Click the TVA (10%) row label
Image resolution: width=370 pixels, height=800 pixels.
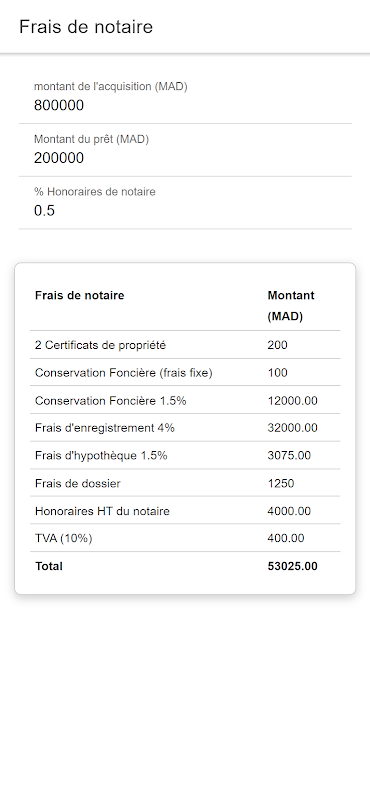[x=64, y=538]
